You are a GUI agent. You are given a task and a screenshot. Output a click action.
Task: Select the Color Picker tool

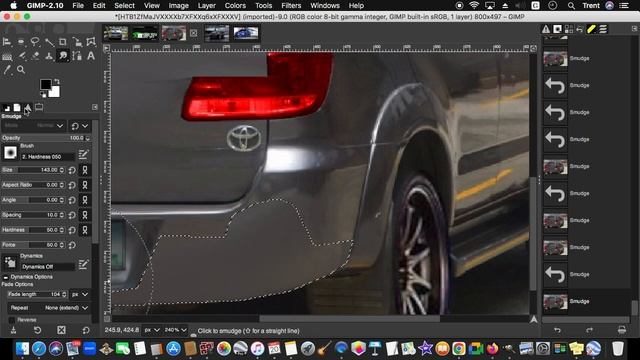pos(7,70)
